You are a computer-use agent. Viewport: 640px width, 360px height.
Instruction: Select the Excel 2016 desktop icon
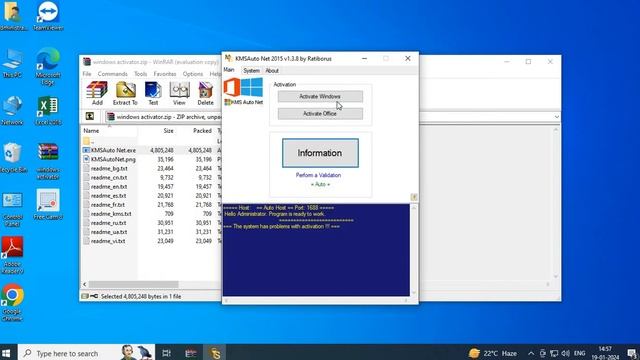48,110
